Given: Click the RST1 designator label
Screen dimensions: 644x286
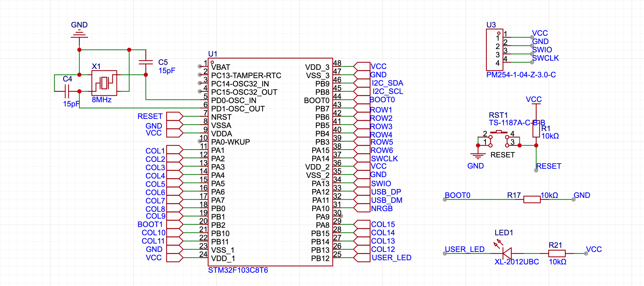Looking at the screenshot, I should pyautogui.click(x=498, y=115).
